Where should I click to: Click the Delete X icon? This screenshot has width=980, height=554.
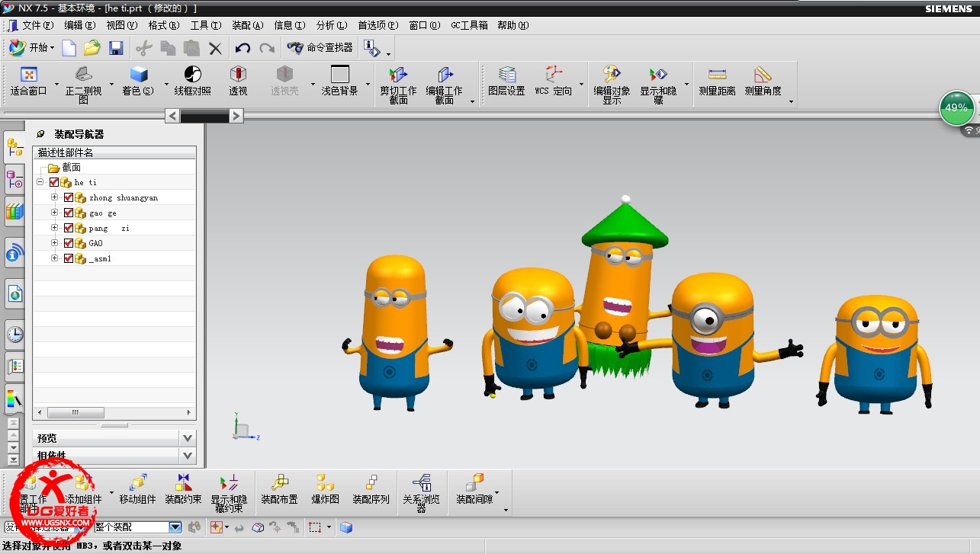216,48
